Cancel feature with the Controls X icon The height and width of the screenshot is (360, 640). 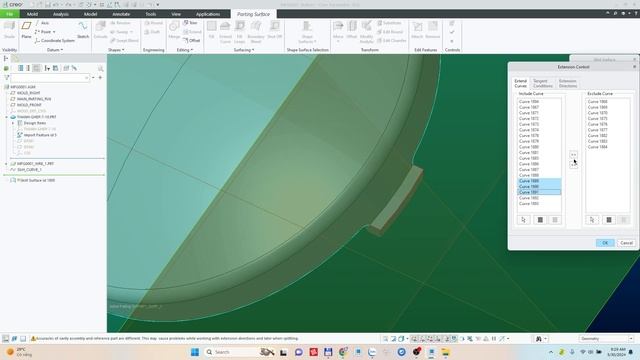click(x=452, y=41)
